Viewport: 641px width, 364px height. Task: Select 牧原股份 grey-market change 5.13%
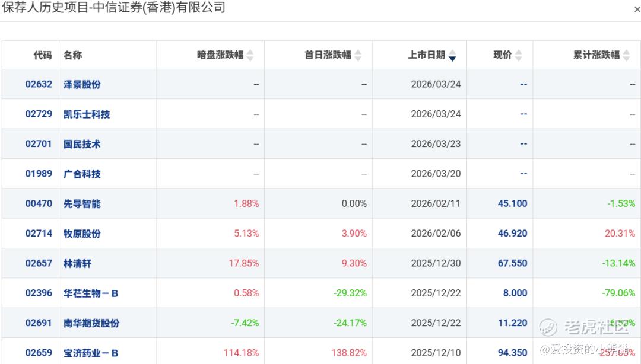click(246, 233)
